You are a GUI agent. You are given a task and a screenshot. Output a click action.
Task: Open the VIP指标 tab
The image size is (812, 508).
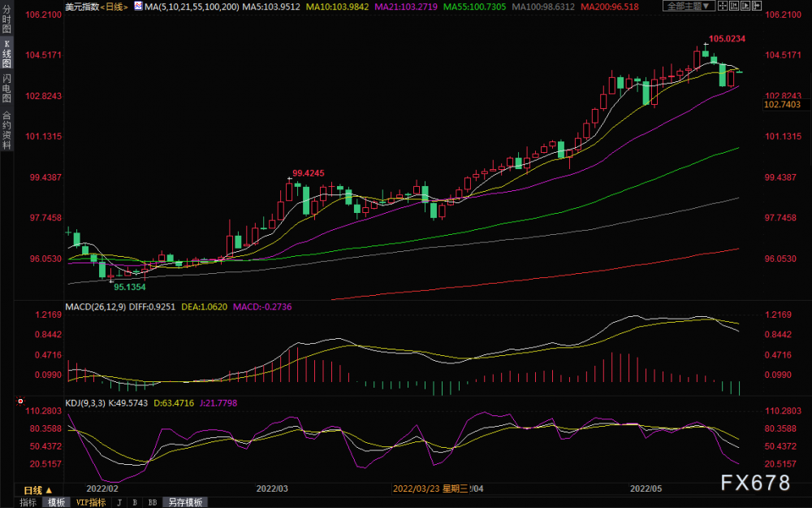[91, 502]
